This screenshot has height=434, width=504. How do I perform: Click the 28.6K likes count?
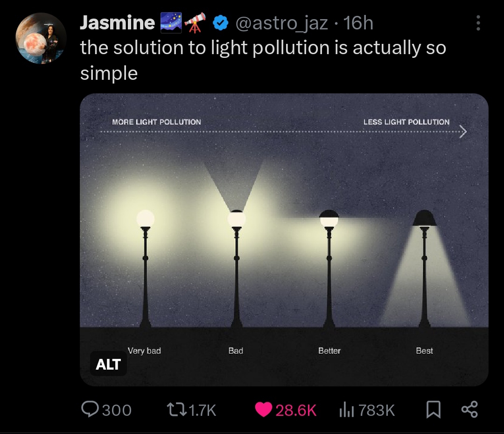(x=296, y=411)
